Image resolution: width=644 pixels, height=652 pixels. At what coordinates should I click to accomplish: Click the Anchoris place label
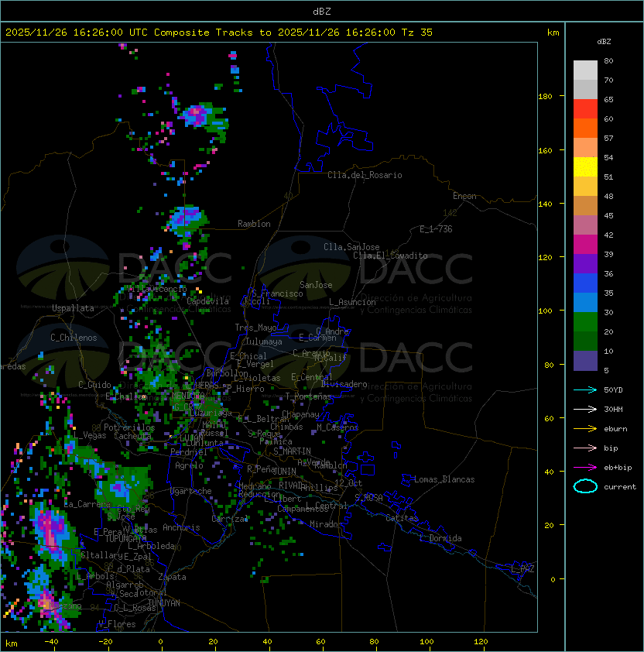(181, 527)
